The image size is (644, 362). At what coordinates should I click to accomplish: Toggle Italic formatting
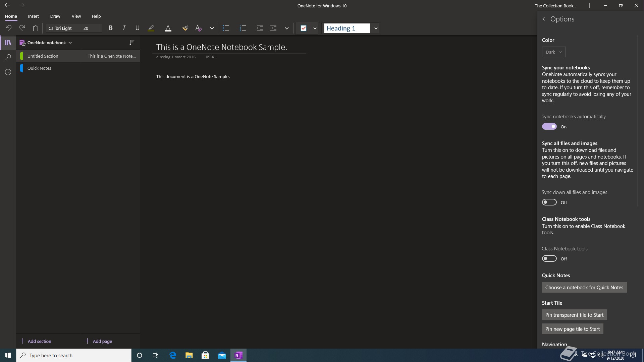(x=124, y=28)
